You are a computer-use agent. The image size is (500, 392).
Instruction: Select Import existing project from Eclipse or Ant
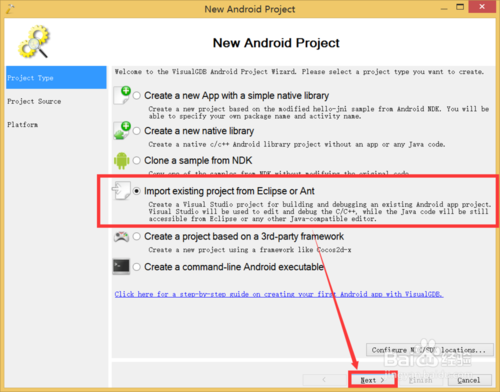(x=137, y=191)
